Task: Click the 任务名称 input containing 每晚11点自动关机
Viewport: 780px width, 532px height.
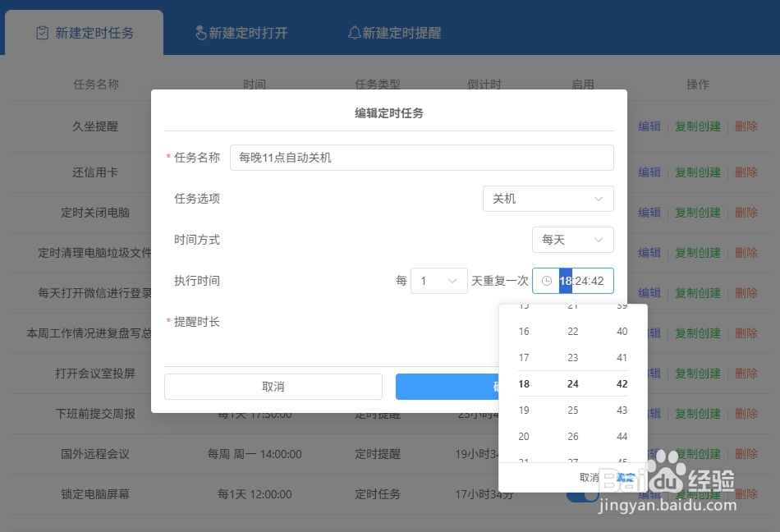Action: (x=422, y=158)
